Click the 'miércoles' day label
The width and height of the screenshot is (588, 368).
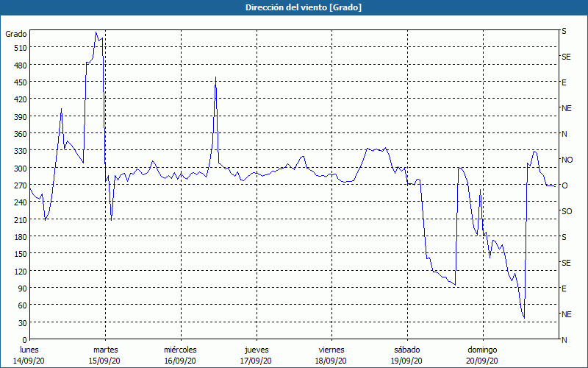[x=180, y=350]
